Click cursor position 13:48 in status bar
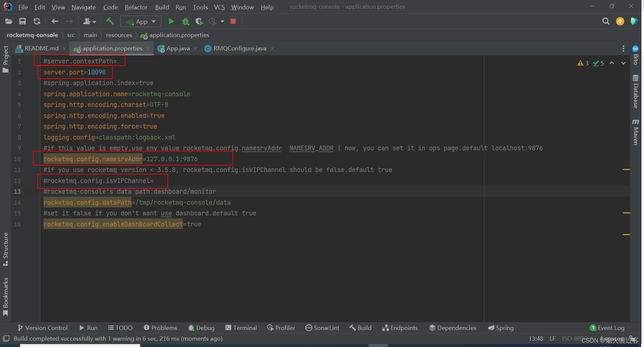This screenshot has width=644, height=347. tap(536, 339)
